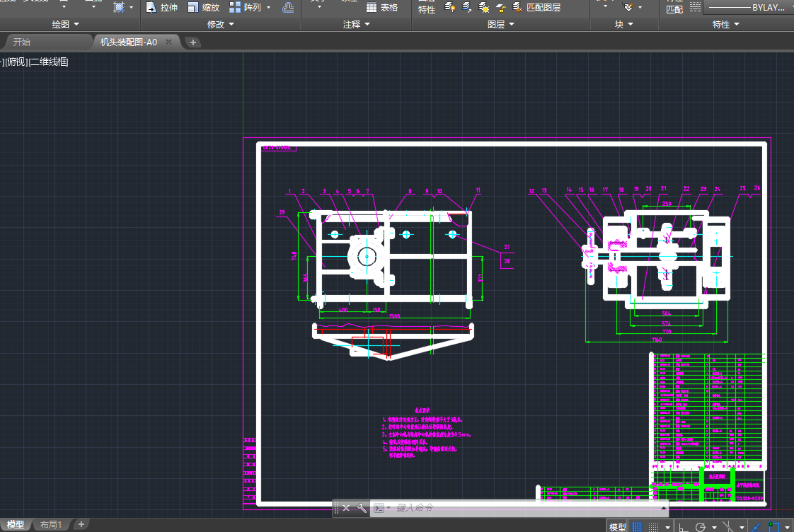Switch to the Model (模型) layout tab
794x532 pixels.
pyautogui.click(x=15, y=524)
